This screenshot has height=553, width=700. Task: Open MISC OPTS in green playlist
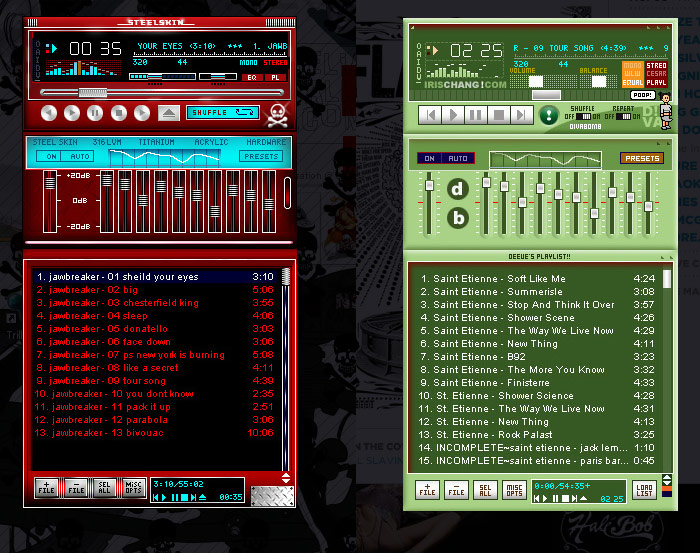coord(514,490)
